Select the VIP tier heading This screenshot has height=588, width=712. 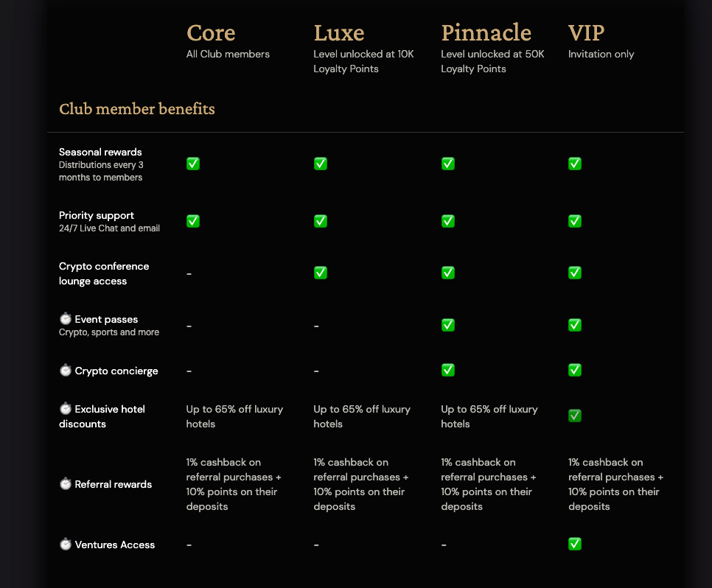tap(587, 33)
